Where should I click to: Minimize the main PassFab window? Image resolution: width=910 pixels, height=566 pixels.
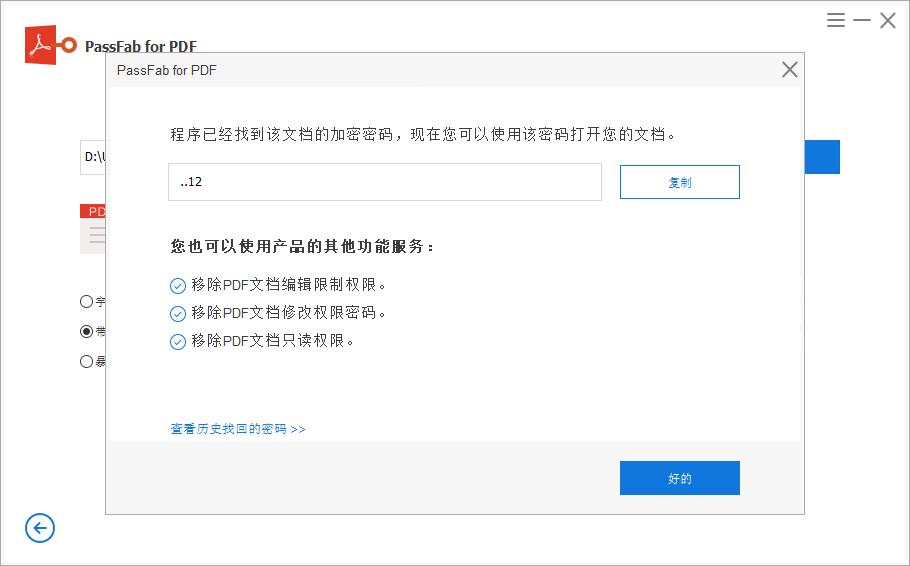pyautogui.click(x=862, y=20)
